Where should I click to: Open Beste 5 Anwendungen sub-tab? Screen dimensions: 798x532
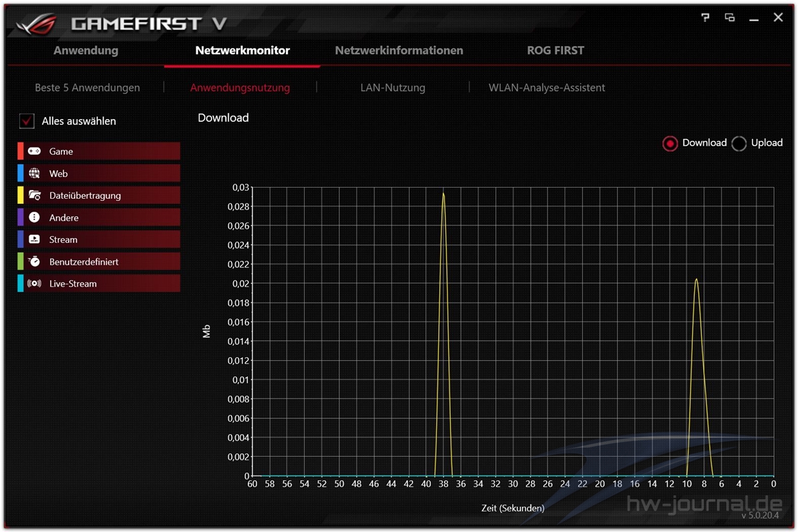coord(87,88)
